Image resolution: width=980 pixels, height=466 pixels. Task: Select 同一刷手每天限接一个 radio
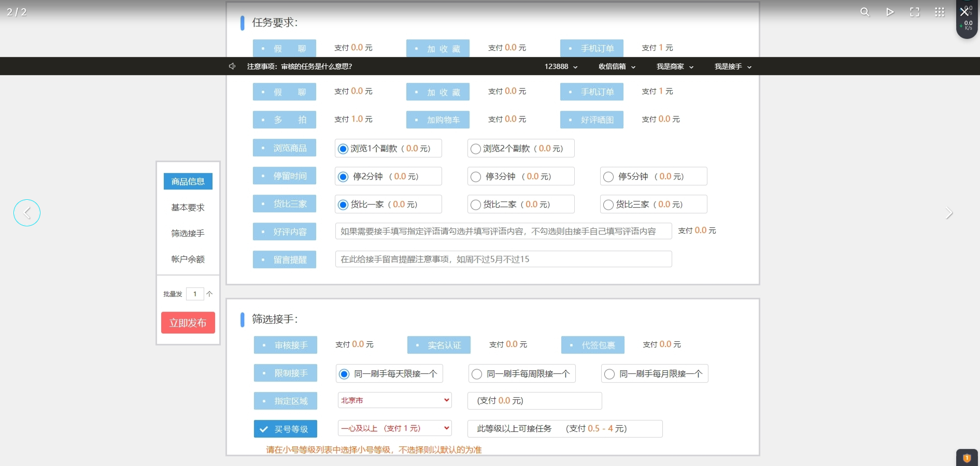tap(344, 374)
